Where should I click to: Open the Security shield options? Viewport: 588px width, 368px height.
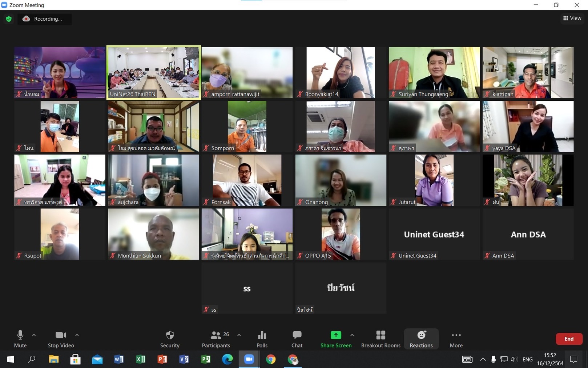170,339
